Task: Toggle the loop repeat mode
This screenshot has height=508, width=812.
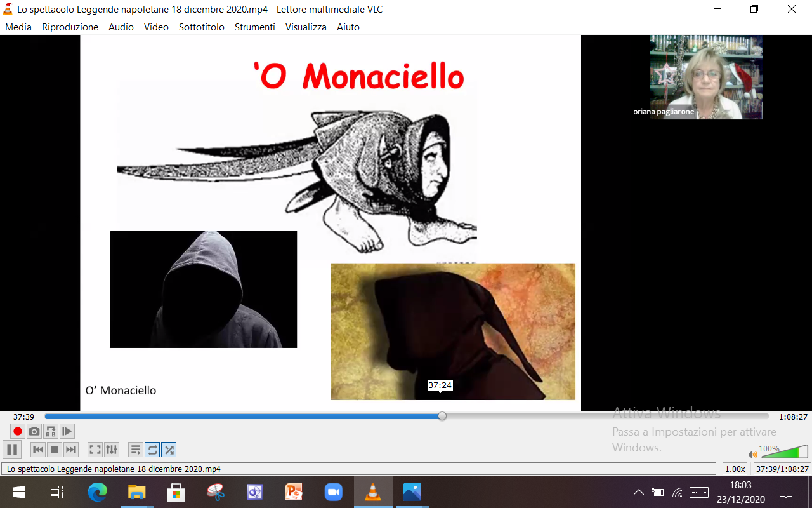Action: [152, 450]
